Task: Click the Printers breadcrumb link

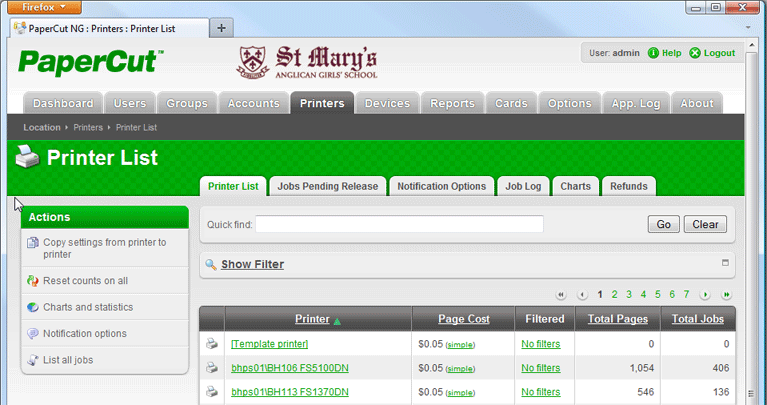Action: (88, 128)
